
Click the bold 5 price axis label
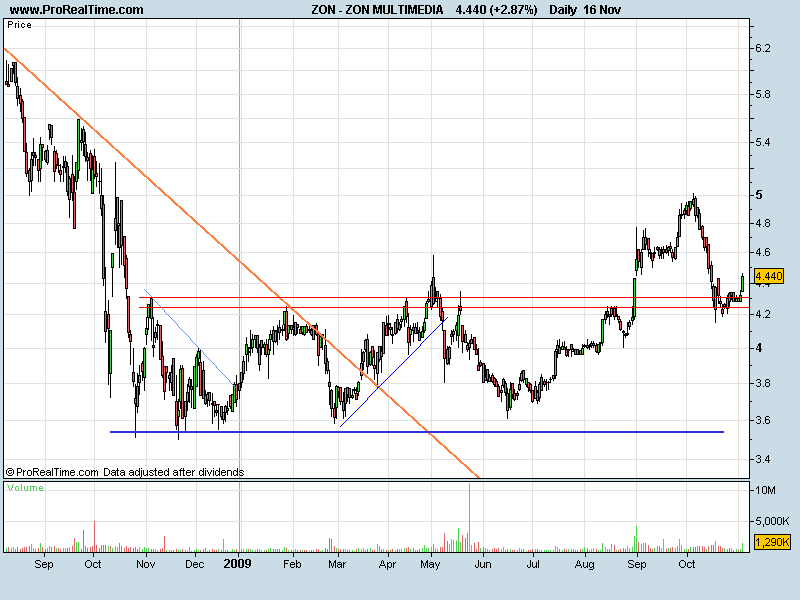tap(759, 195)
